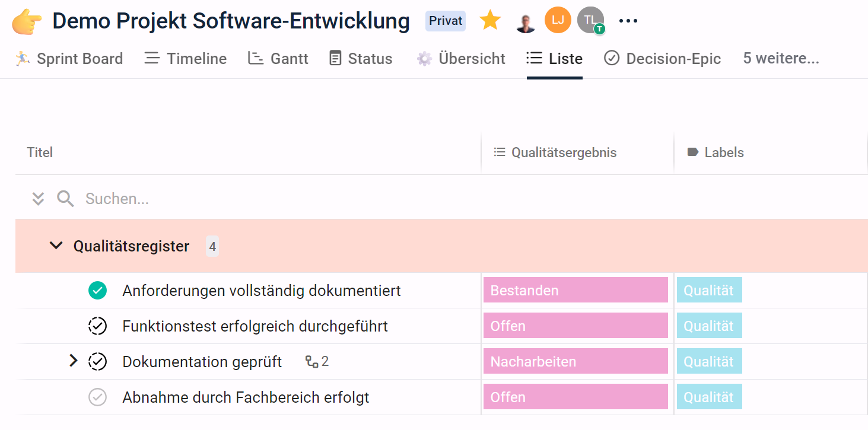This screenshot has width=868, height=430.
Task: Click the magnifier search icon
Action: [x=65, y=198]
